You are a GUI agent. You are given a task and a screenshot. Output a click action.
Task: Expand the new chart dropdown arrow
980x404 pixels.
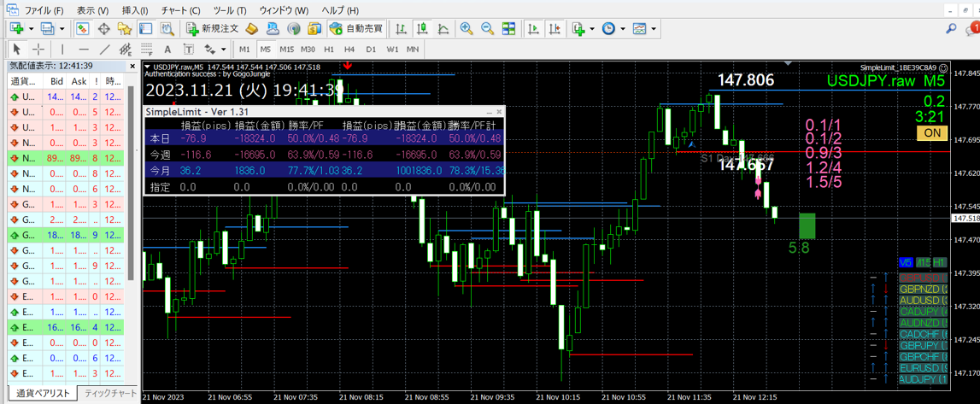pyautogui.click(x=32, y=29)
